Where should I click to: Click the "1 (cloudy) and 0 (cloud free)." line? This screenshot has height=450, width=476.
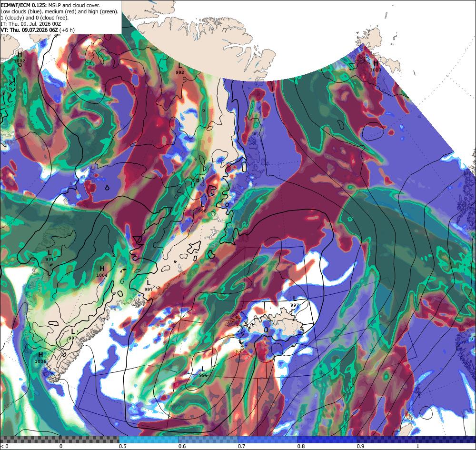35,18
